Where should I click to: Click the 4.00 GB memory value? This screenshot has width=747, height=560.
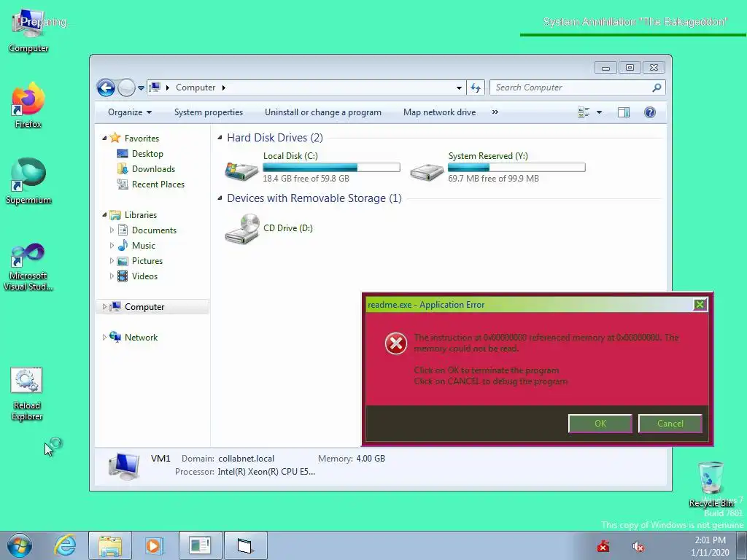pyautogui.click(x=371, y=459)
